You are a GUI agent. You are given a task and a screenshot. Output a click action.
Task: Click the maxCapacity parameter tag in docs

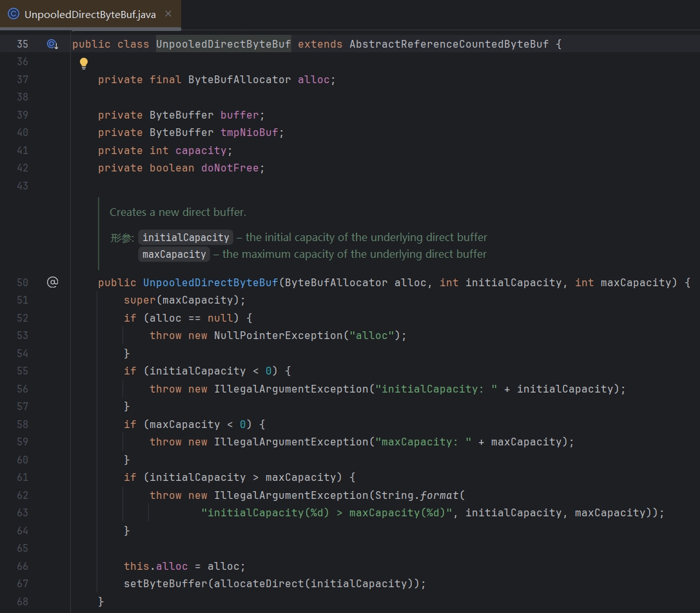pyautogui.click(x=174, y=255)
